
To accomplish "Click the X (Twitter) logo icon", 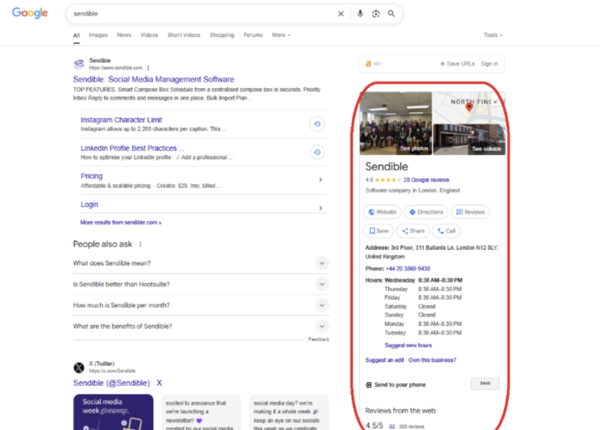I will tap(79, 368).
